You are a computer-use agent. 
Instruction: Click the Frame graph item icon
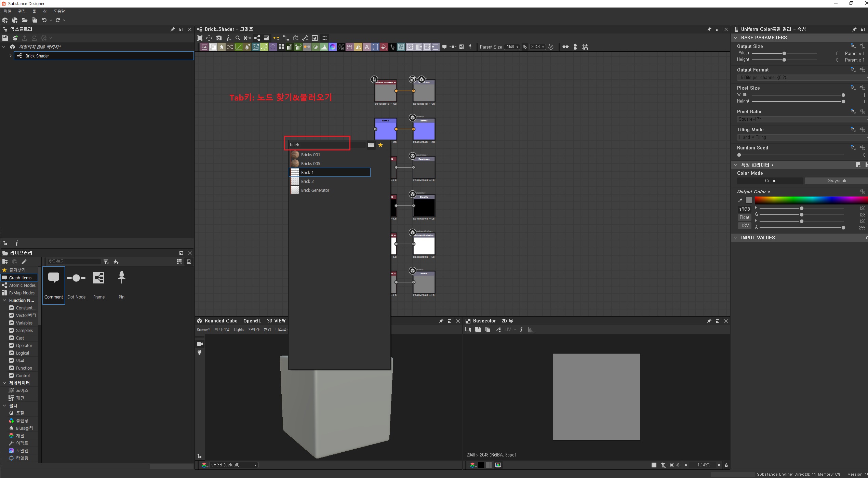(x=99, y=278)
